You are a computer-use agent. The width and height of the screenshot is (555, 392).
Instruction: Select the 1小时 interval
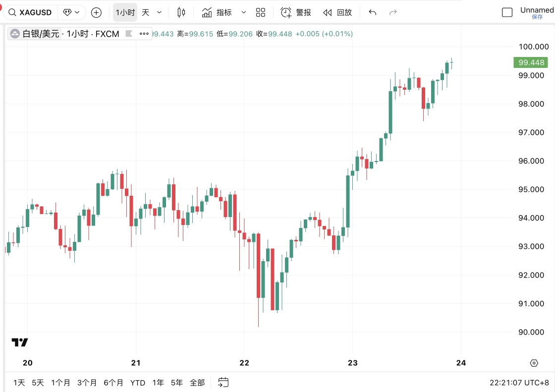(125, 12)
